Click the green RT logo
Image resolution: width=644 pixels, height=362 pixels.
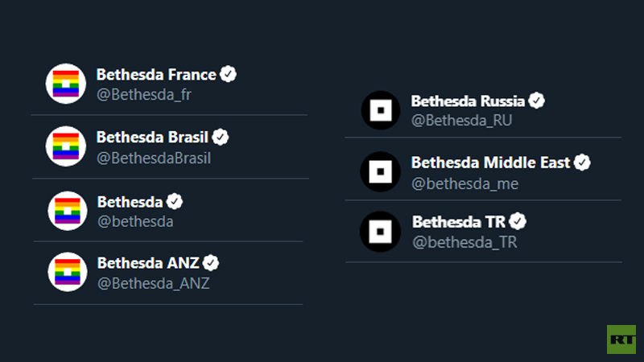[621, 339]
